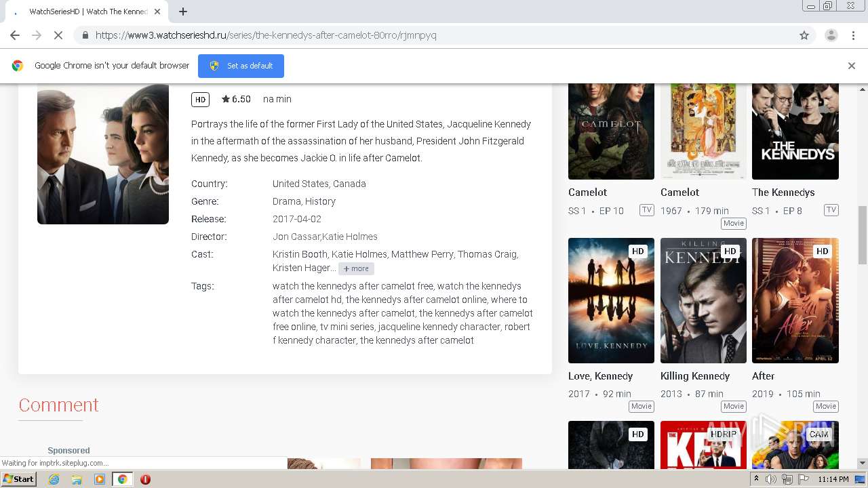Screen dimensions: 868x488
Task: Open director Jon Cassar link
Action: pyautogui.click(x=296, y=237)
